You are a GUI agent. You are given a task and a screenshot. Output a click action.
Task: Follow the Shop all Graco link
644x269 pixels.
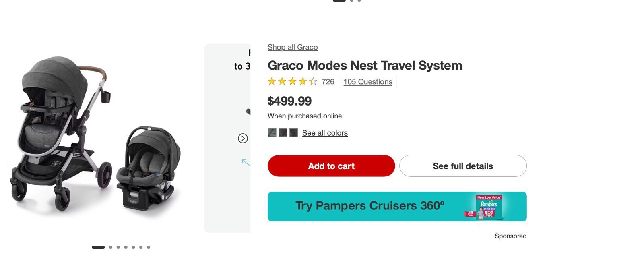[x=292, y=47]
